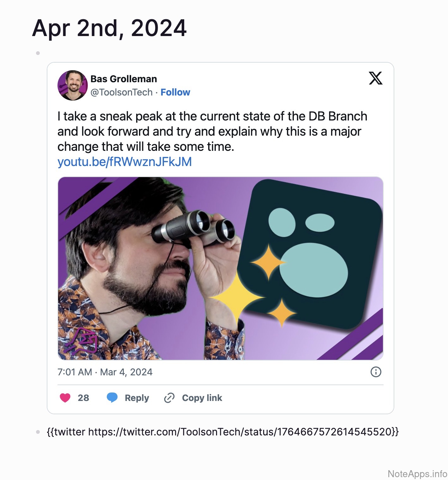Click the 28 likes count
Screen dimensions: 448x480
click(83, 398)
